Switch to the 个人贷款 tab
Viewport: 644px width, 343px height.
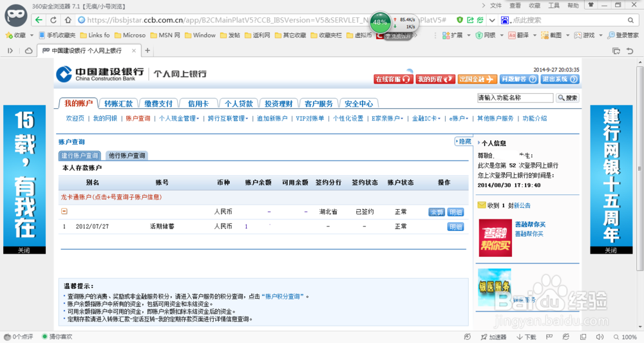[239, 104]
